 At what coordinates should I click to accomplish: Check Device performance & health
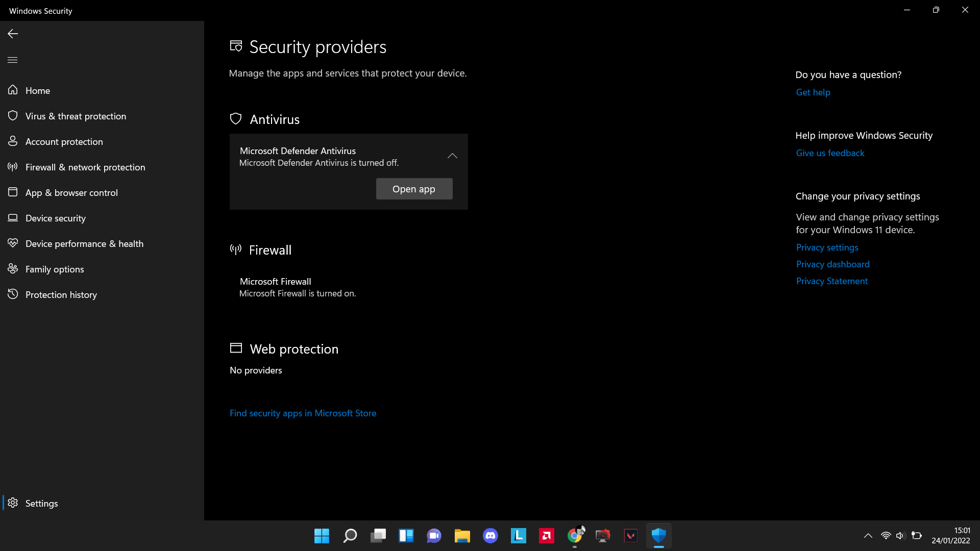pos(84,243)
